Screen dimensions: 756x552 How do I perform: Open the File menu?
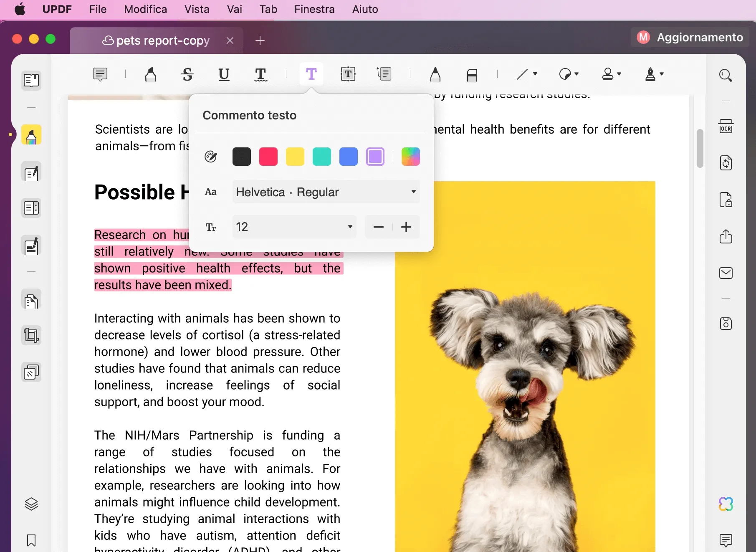tap(98, 9)
